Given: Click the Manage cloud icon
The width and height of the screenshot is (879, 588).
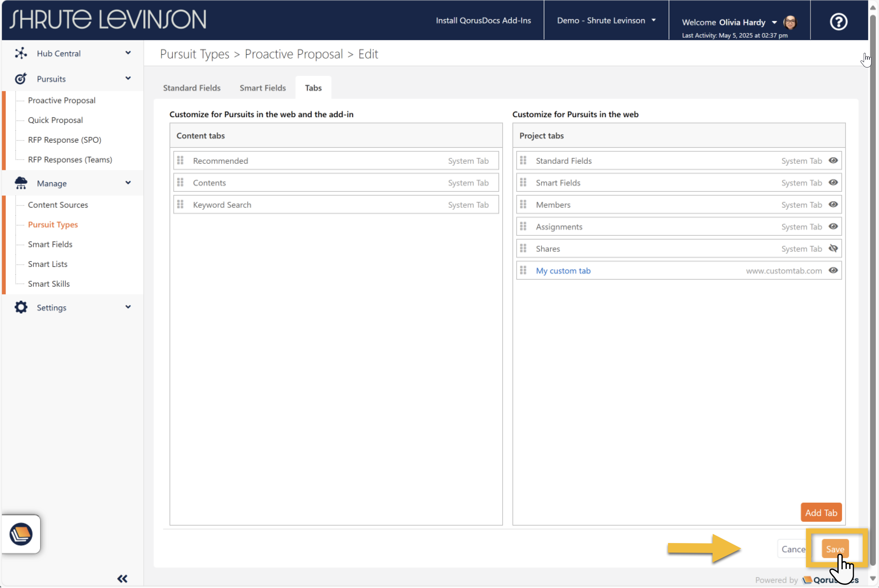Looking at the screenshot, I should [x=21, y=183].
